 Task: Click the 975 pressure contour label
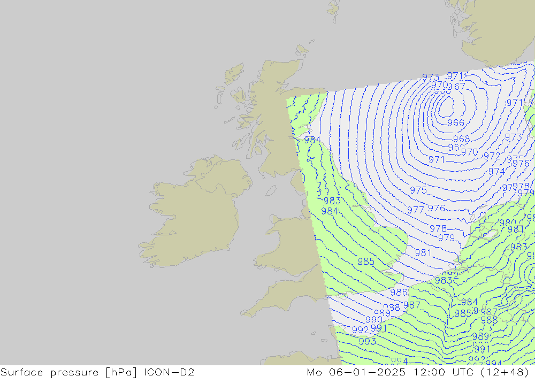418,190
